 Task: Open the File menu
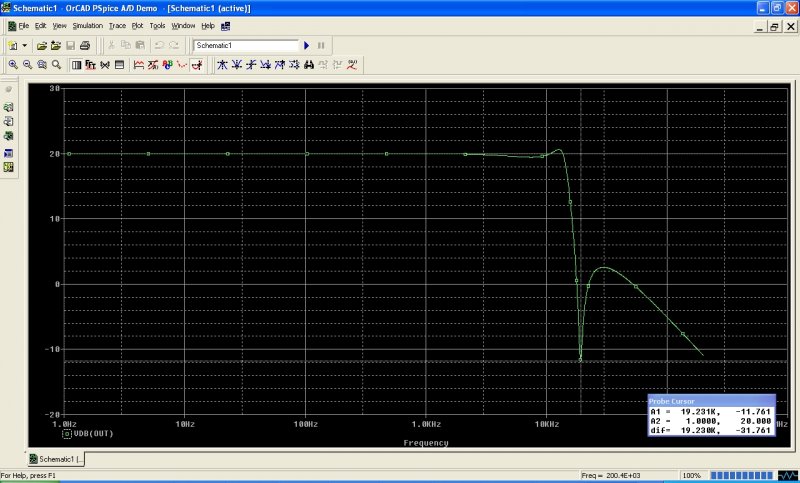(x=23, y=26)
